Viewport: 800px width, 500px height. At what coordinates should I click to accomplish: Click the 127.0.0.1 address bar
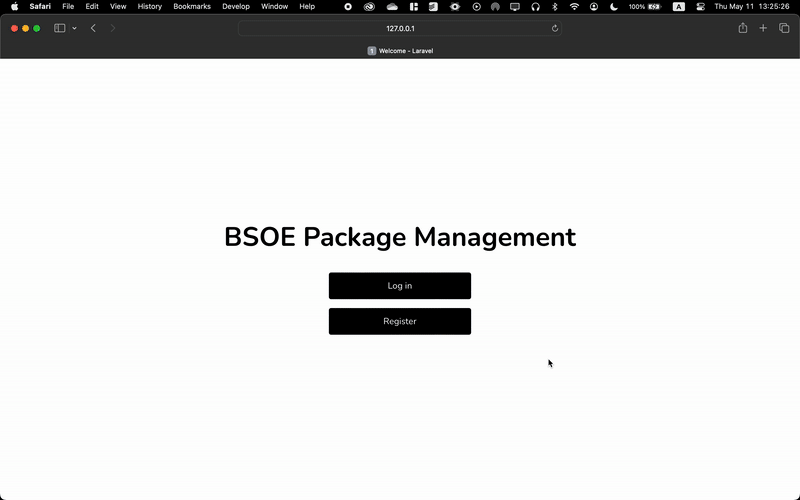[400, 29]
